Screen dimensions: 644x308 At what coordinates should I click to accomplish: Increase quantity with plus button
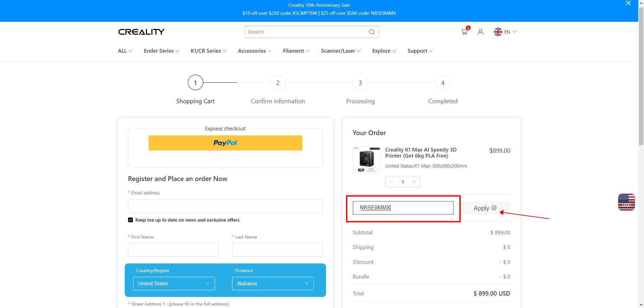click(x=414, y=182)
